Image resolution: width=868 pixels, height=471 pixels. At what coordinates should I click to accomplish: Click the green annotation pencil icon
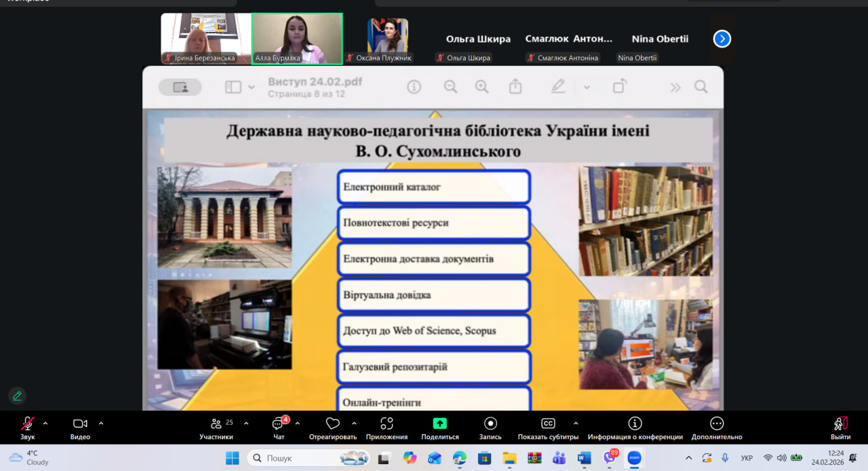(18, 396)
